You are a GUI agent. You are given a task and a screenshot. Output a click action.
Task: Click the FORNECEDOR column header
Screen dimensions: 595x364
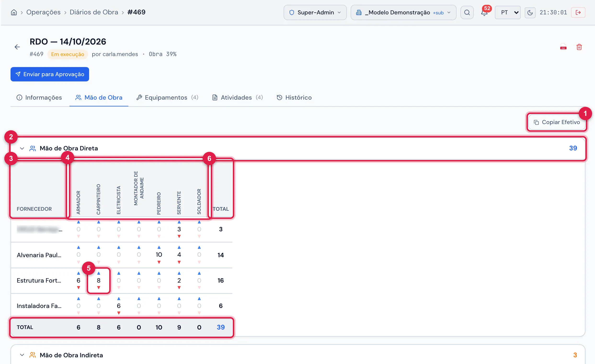click(x=34, y=209)
